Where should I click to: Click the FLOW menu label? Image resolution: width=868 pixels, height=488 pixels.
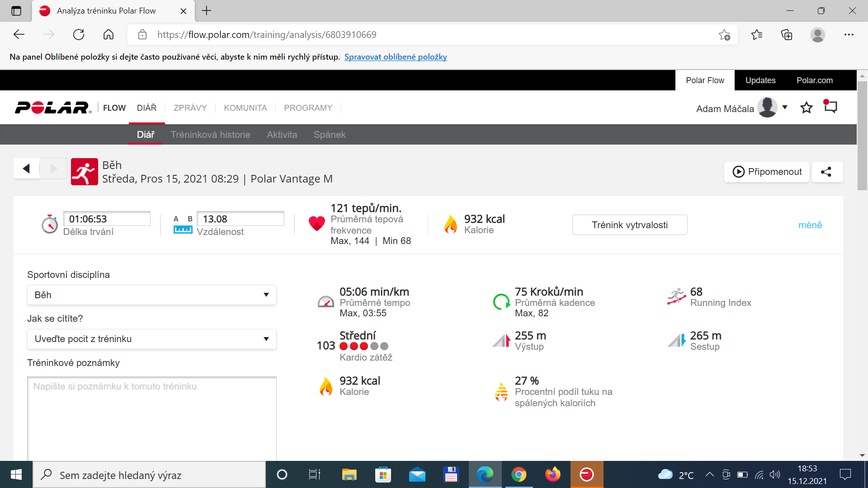pyautogui.click(x=114, y=108)
